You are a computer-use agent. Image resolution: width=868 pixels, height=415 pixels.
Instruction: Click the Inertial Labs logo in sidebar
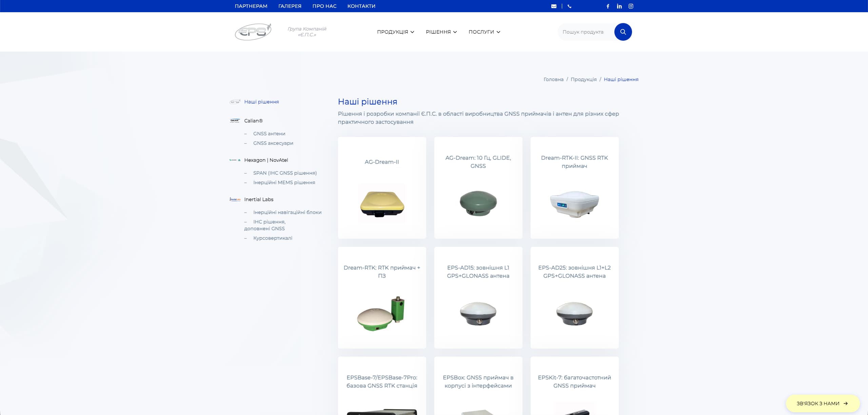pyautogui.click(x=235, y=199)
